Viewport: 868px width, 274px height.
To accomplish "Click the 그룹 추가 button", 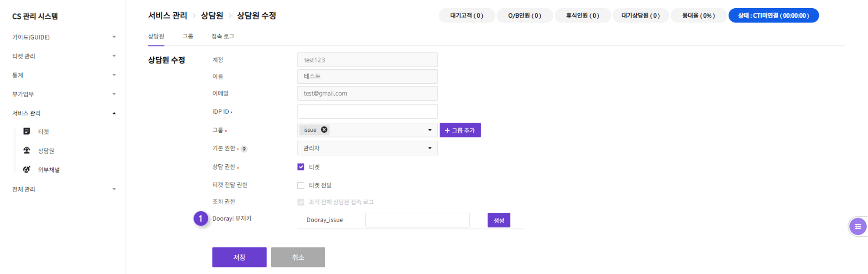I will pos(460,130).
